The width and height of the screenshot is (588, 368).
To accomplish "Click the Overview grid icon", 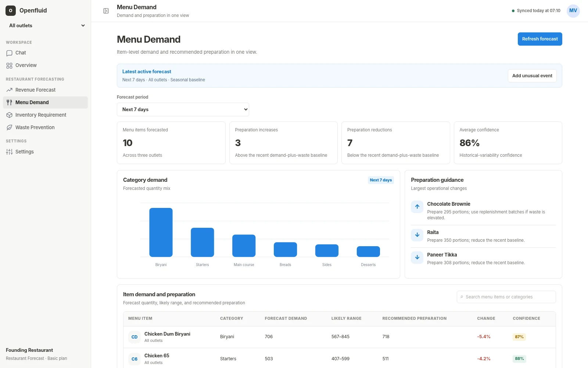I will click(10, 66).
